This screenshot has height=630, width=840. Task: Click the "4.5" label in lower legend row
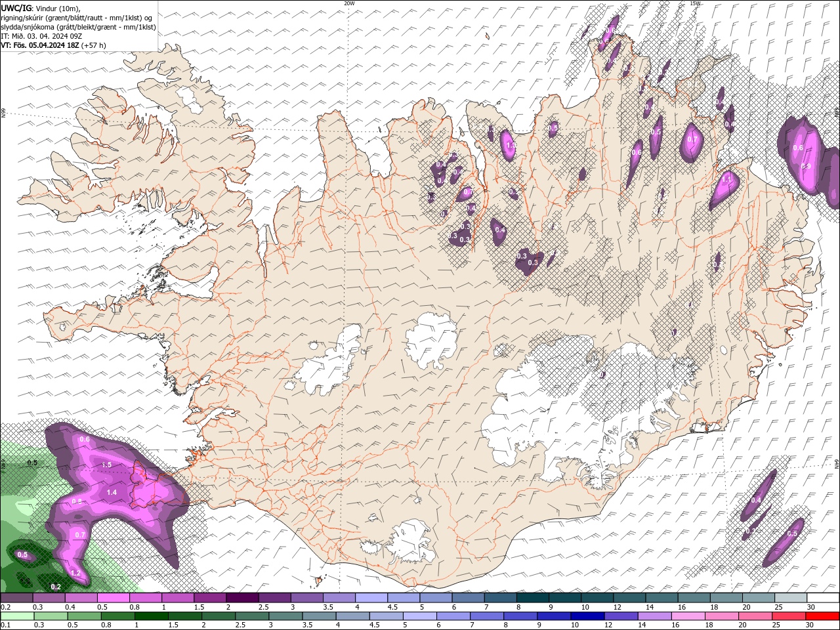[x=373, y=625]
